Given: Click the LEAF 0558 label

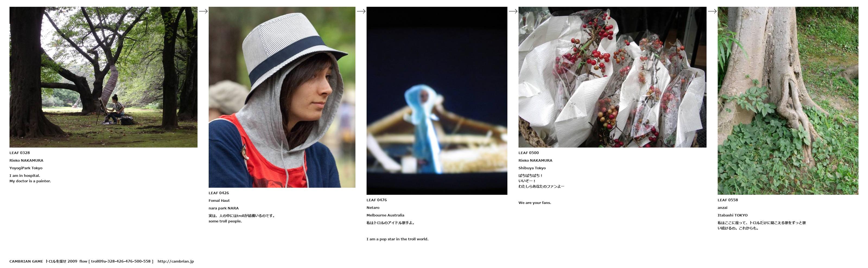Looking at the screenshot, I should [x=728, y=200].
